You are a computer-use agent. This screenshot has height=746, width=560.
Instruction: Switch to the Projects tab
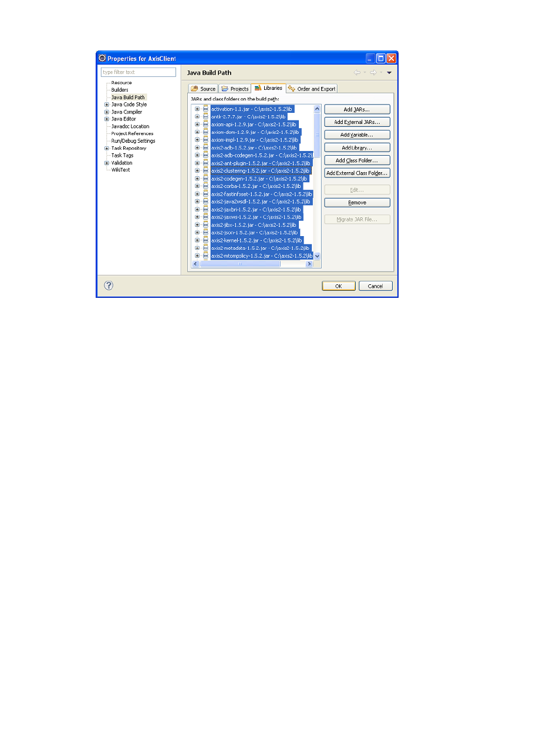click(235, 89)
